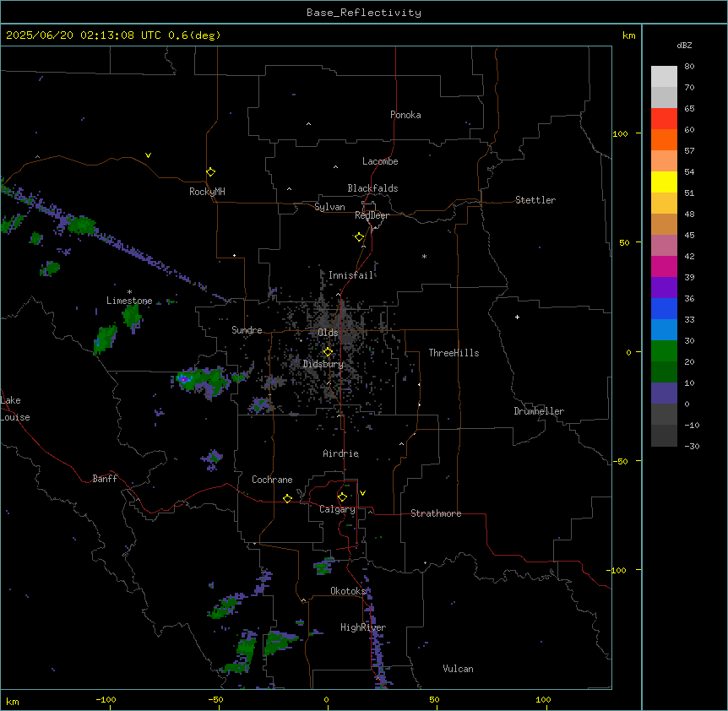Select the white plus marker north of Drumheller

click(x=517, y=317)
